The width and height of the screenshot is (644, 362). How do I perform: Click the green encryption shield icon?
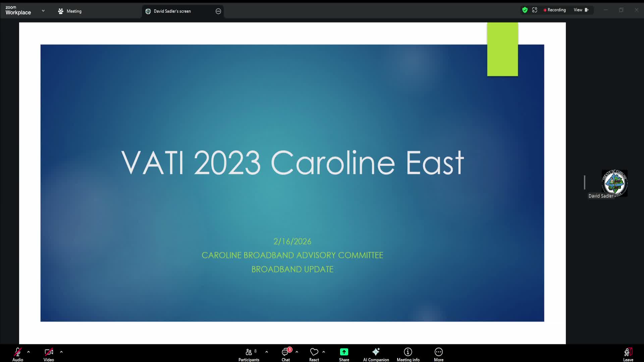(x=525, y=10)
